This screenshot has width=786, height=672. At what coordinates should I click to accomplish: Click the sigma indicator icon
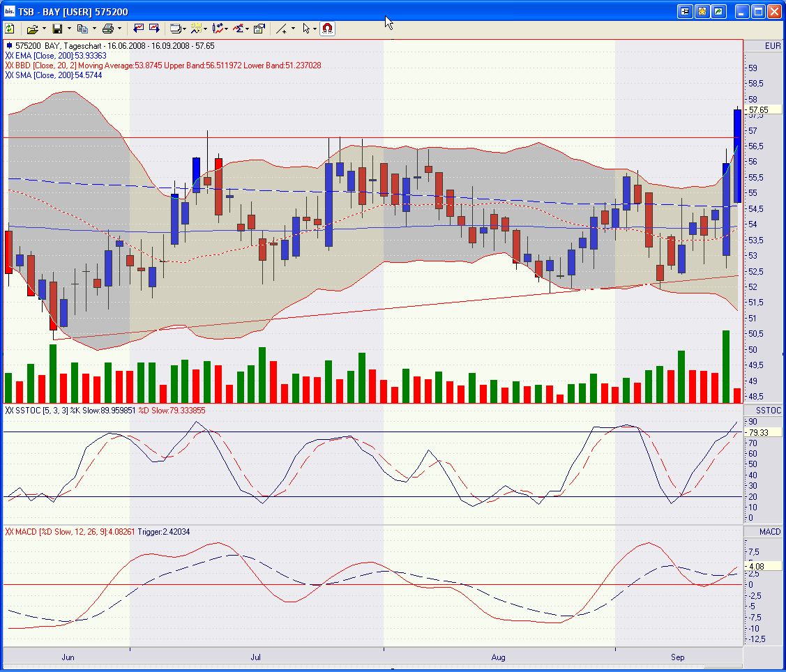239,29
